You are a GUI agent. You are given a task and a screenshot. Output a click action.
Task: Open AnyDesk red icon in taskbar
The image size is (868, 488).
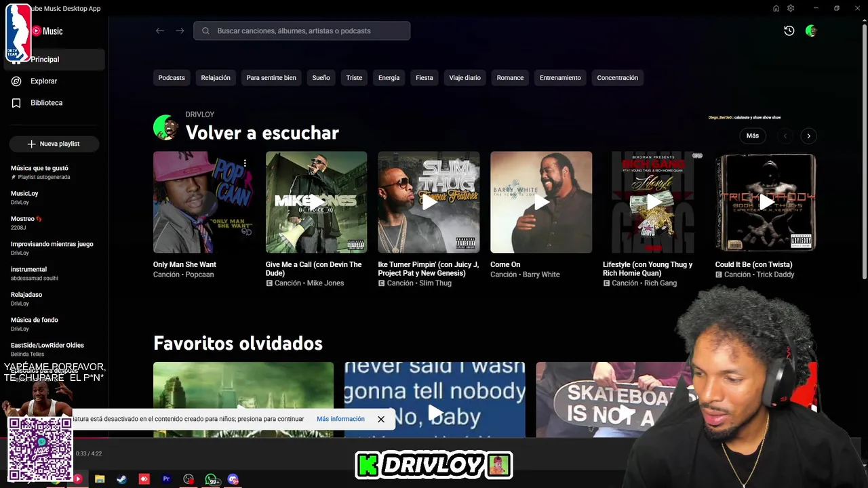[x=144, y=479]
